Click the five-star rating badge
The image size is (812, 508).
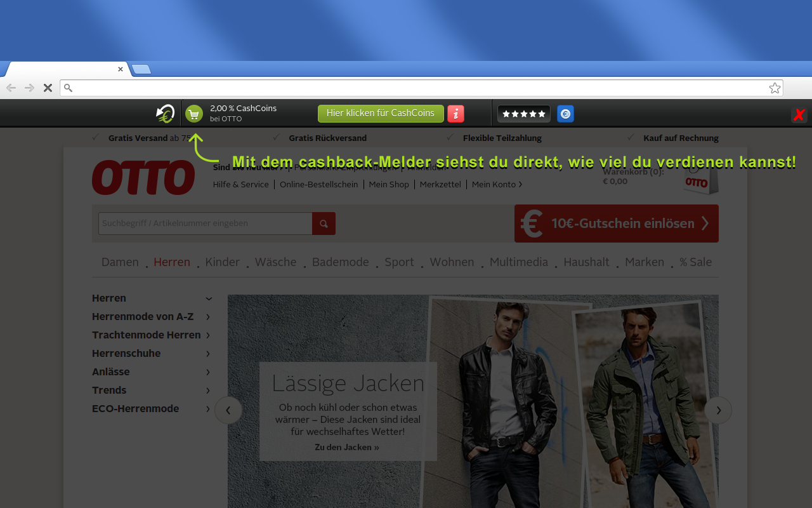click(524, 114)
